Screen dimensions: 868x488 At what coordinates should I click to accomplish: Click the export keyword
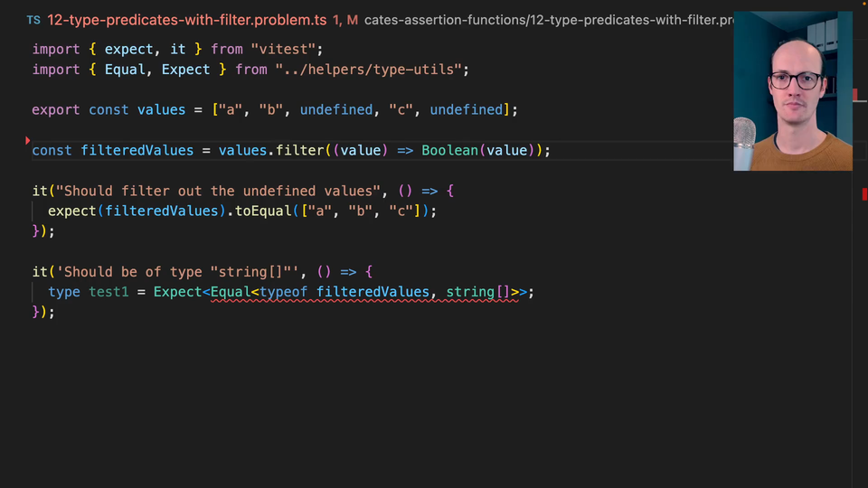(56, 109)
